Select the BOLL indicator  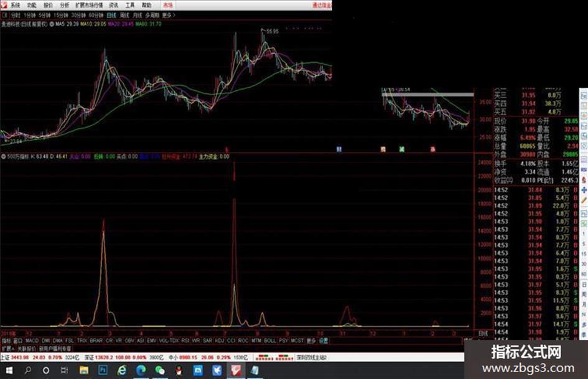coord(270,340)
